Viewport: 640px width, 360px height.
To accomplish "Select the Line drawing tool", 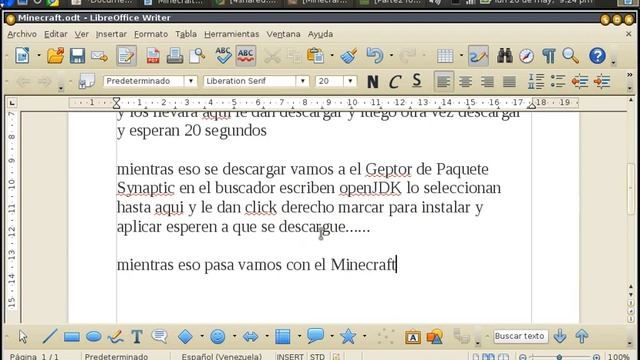I will pyautogui.click(x=50, y=337).
